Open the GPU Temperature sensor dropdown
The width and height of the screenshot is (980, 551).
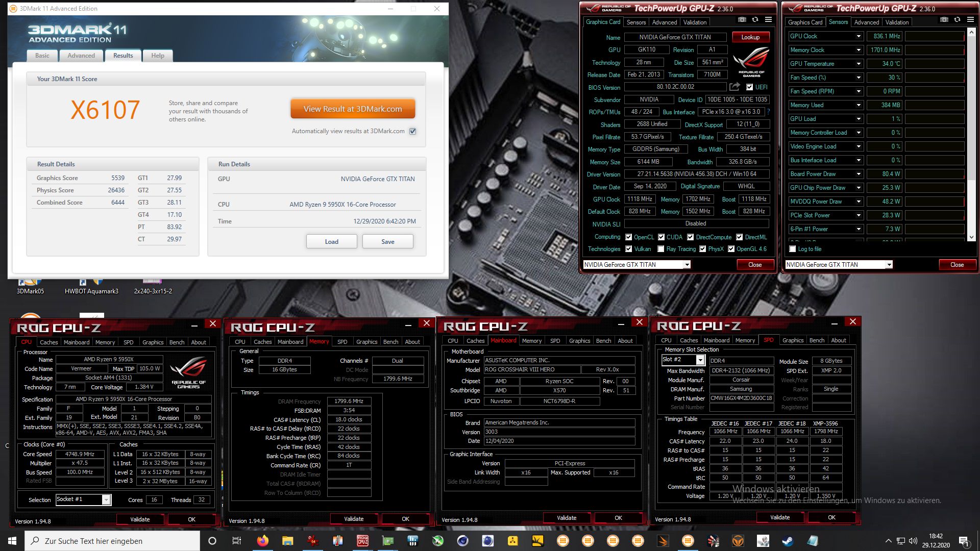(859, 64)
